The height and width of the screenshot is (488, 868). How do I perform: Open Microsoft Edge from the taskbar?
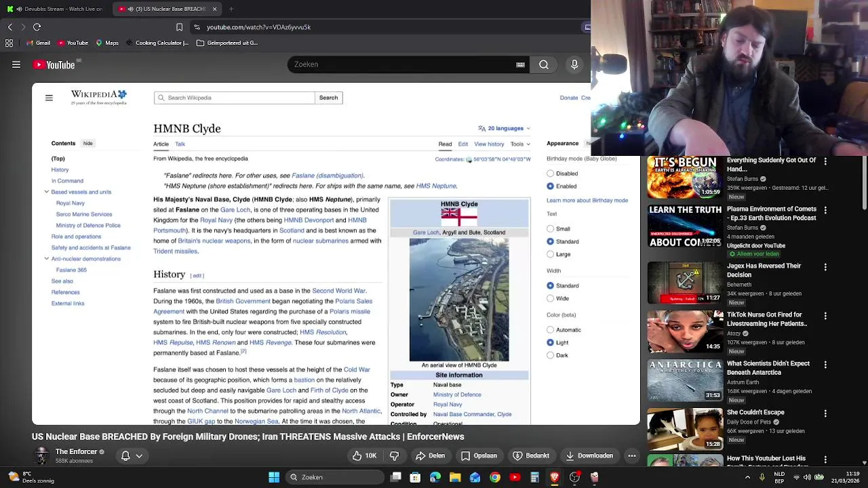[435, 477]
